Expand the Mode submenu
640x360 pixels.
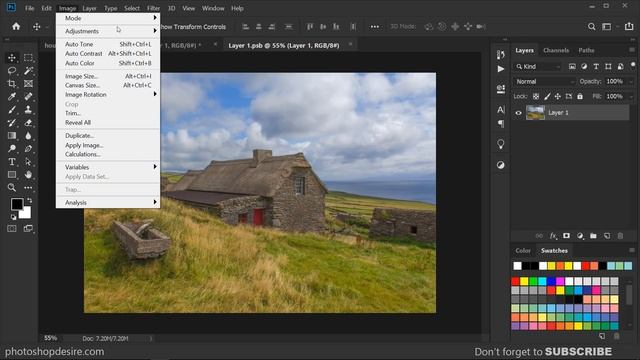pyautogui.click(x=108, y=18)
